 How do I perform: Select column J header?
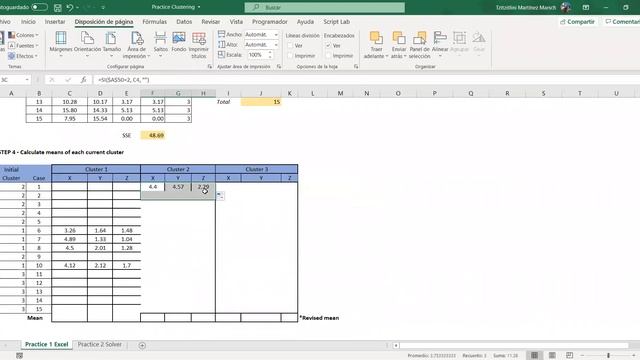coord(261,93)
